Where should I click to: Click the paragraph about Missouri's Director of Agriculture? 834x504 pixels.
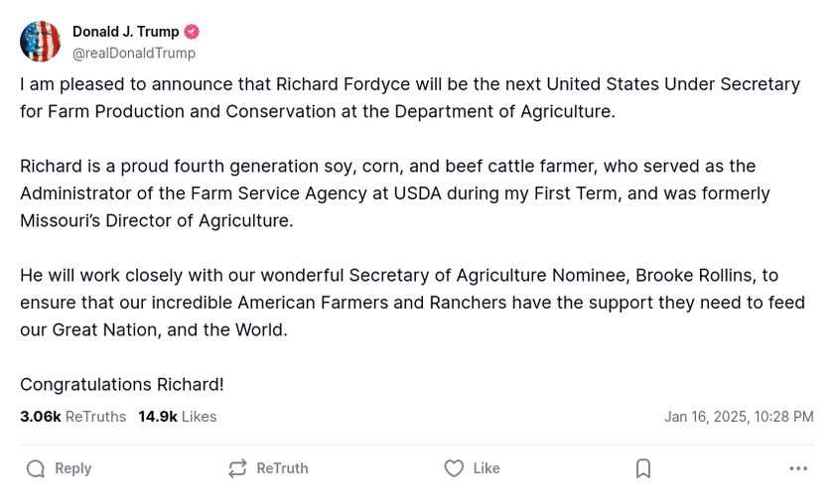(x=394, y=192)
